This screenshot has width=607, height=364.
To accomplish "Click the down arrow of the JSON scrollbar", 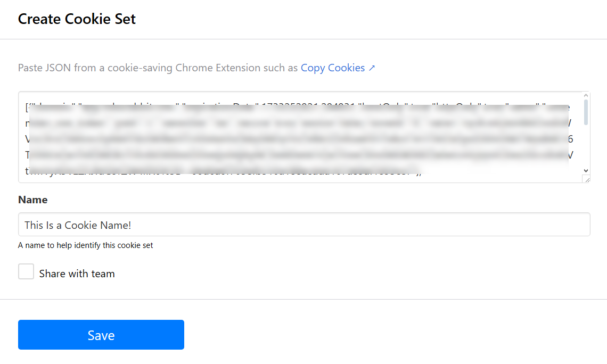I will 586,171.
